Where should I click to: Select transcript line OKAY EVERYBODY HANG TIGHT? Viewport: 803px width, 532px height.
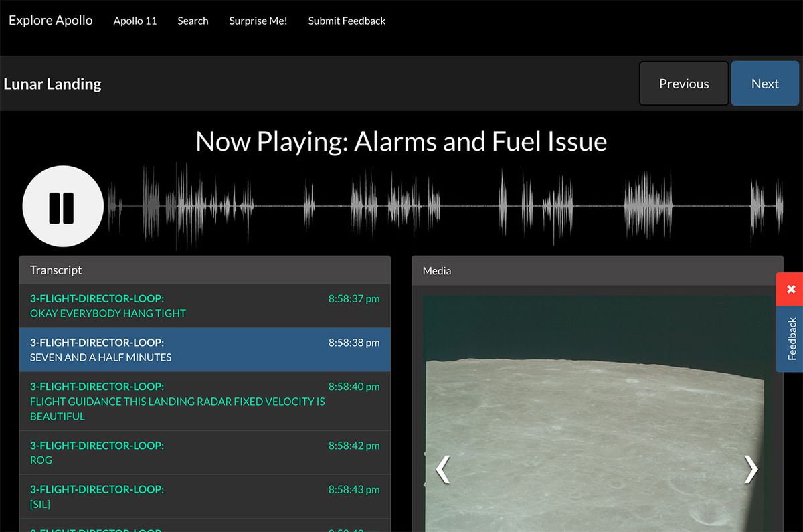tap(205, 306)
